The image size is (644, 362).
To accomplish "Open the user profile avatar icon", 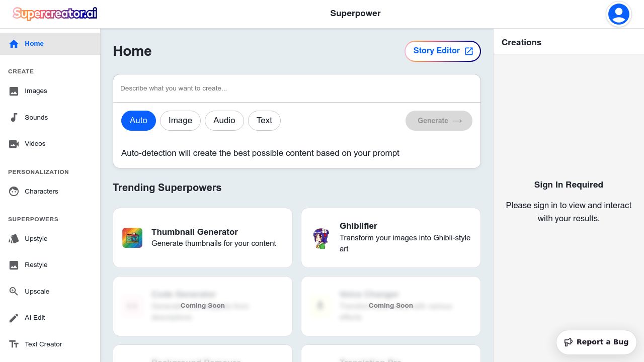I will (x=619, y=14).
